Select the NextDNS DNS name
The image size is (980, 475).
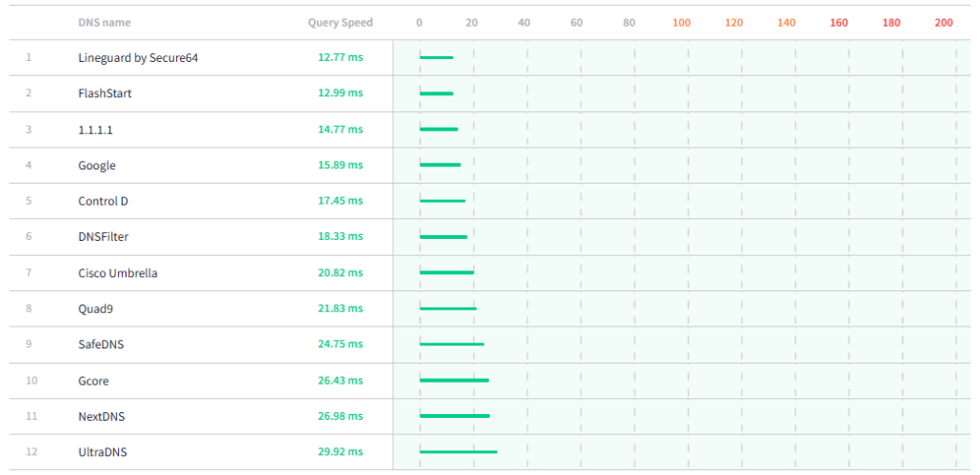[101, 416]
